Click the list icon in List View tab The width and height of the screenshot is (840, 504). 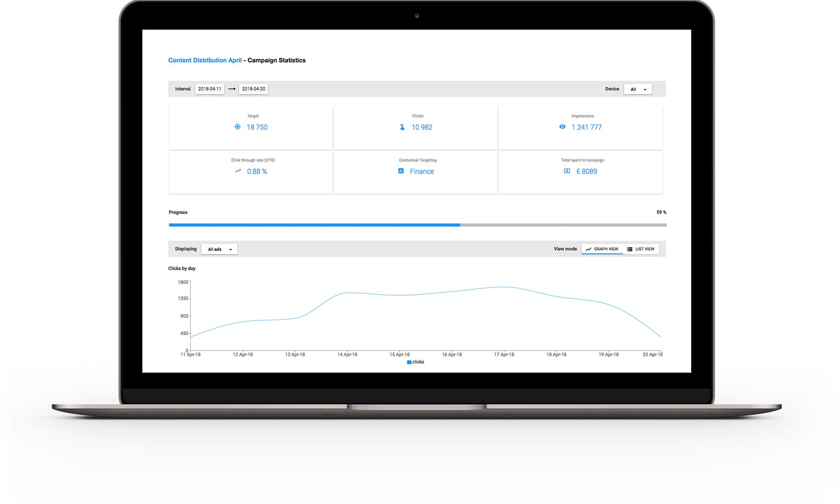(x=630, y=249)
